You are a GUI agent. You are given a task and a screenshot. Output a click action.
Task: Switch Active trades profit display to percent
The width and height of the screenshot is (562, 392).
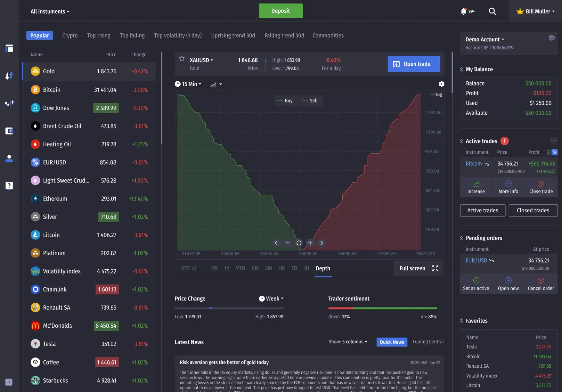click(x=555, y=152)
